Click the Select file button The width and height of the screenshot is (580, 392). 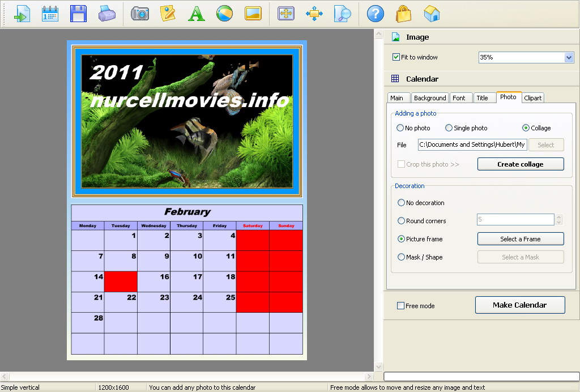click(546, 145)
